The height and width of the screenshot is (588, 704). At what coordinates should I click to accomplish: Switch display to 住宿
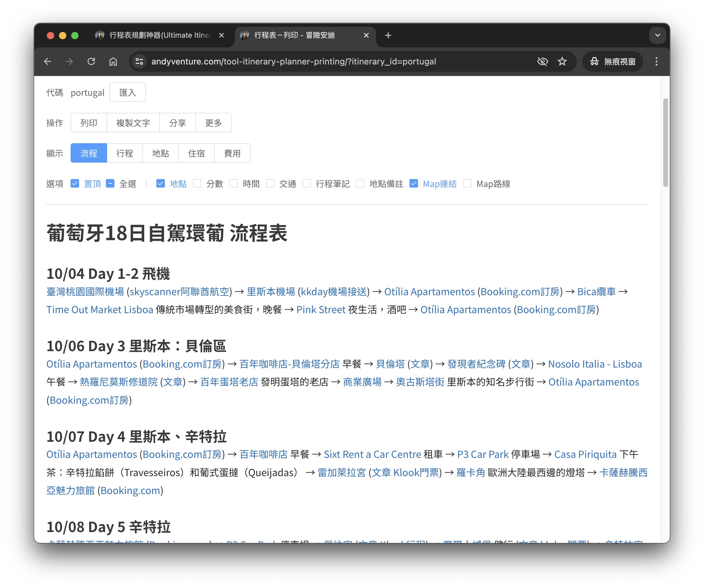click(196, 154)
